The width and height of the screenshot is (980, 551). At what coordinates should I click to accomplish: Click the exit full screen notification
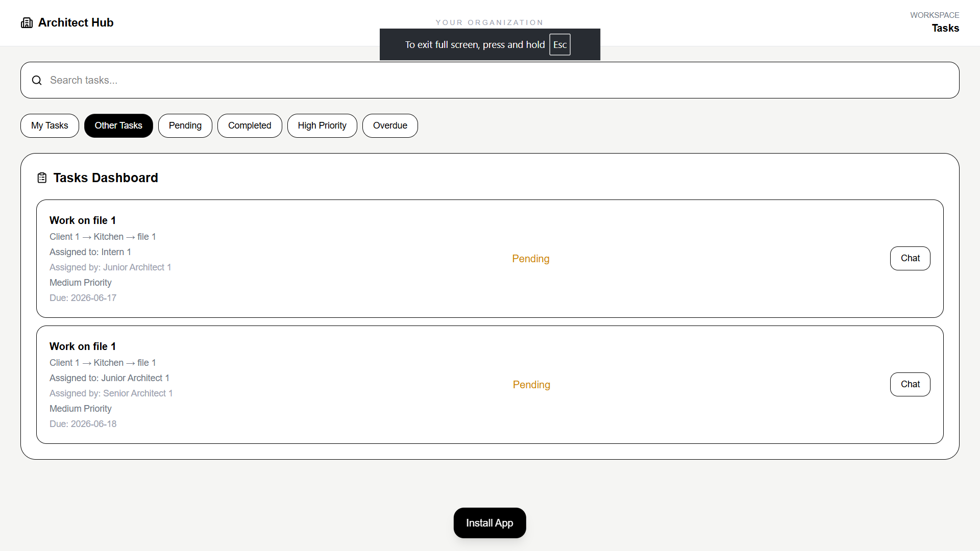click(489, 44)
